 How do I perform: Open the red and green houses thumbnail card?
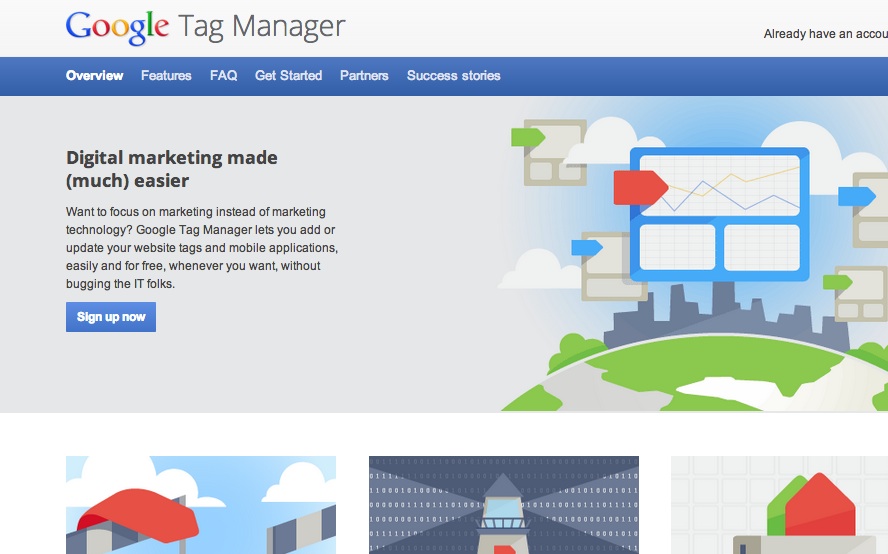click(x=779, y=505)
